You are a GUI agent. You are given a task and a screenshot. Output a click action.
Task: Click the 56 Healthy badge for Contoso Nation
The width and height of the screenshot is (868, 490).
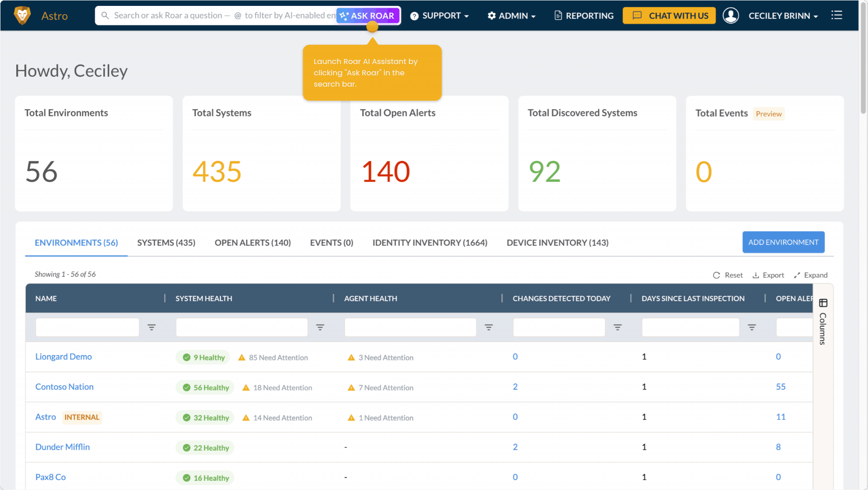[x=205, y=387]
